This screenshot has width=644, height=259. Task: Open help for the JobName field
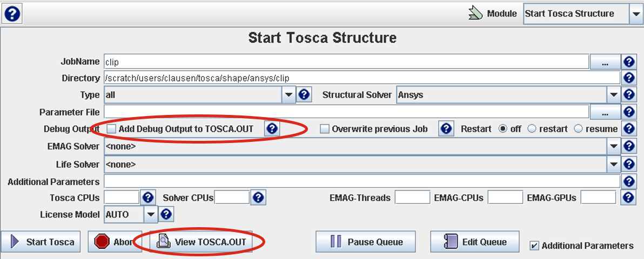628,62
